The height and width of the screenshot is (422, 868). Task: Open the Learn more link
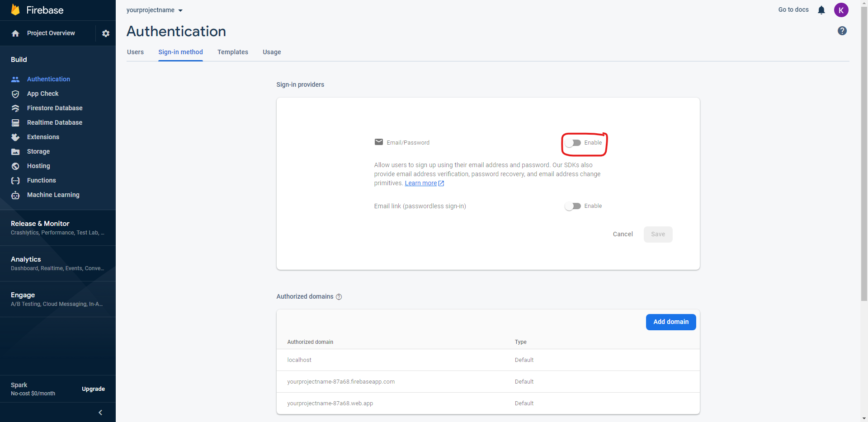coord(420,183)
